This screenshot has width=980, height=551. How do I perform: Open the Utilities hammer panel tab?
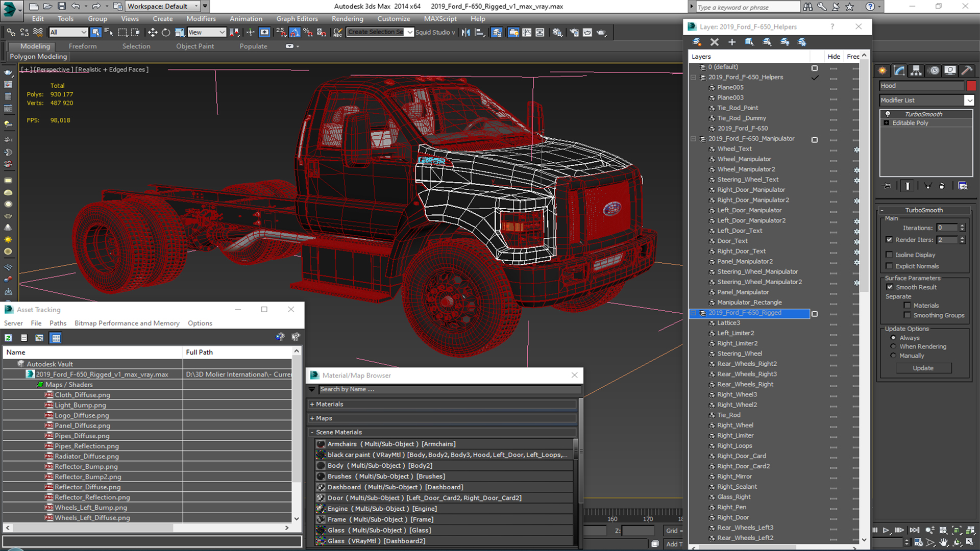point(966,70)
